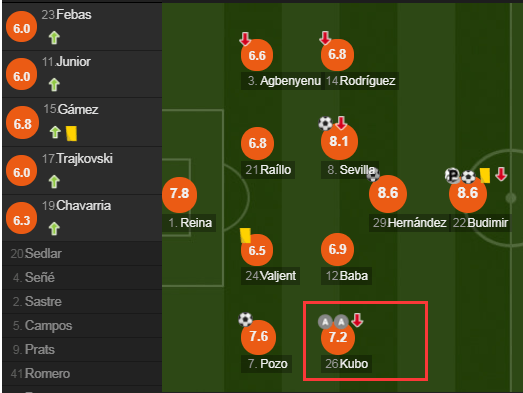Viewport: 523px width, 393px height.
Task: Open Raíllo player name label
Action: [x=268, y=170]
